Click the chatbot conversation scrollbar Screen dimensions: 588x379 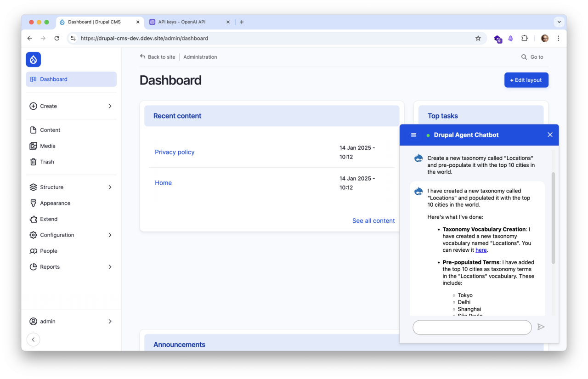click(x=553, y=218)
